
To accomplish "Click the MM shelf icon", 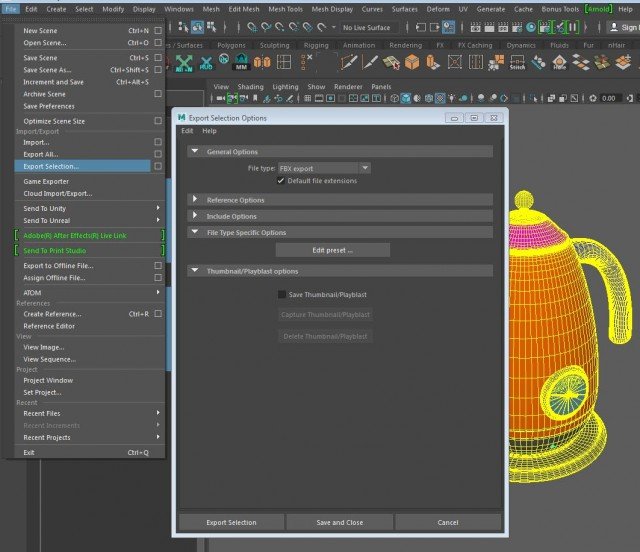I will click(x=241, y=62).
